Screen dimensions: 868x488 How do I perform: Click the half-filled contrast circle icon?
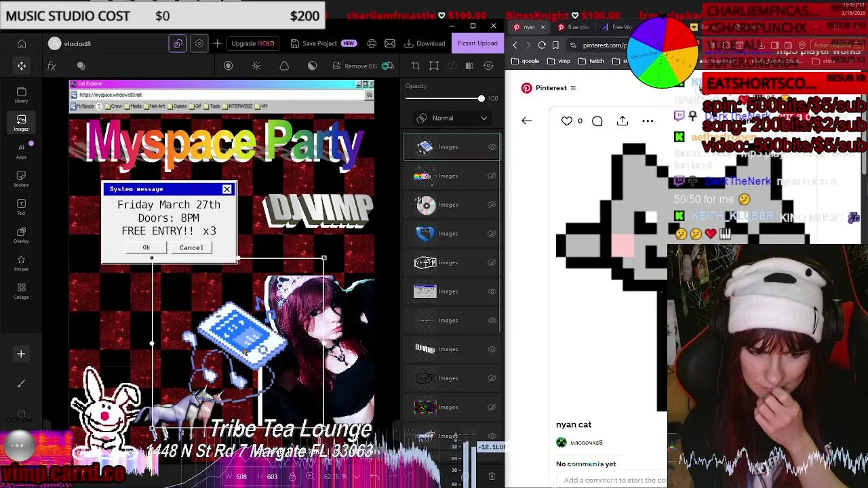[312, 66]
